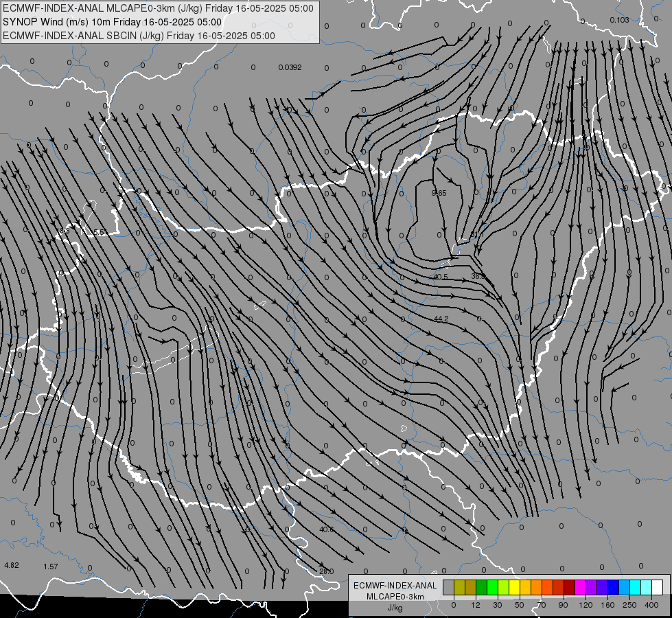Image resolution: width=672 pixels, height=618 pixels.
Task: Click the legend scale label '90'
Action: [x=563, y=605]
